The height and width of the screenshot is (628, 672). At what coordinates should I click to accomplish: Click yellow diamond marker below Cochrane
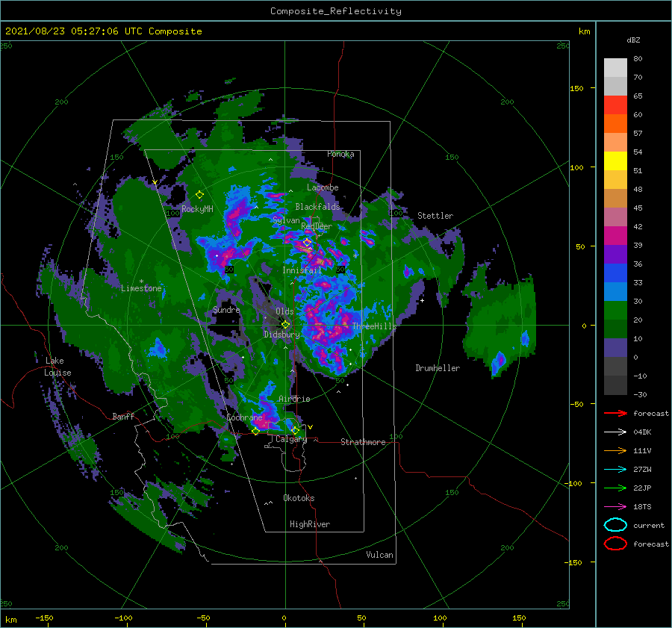point(255,431)
